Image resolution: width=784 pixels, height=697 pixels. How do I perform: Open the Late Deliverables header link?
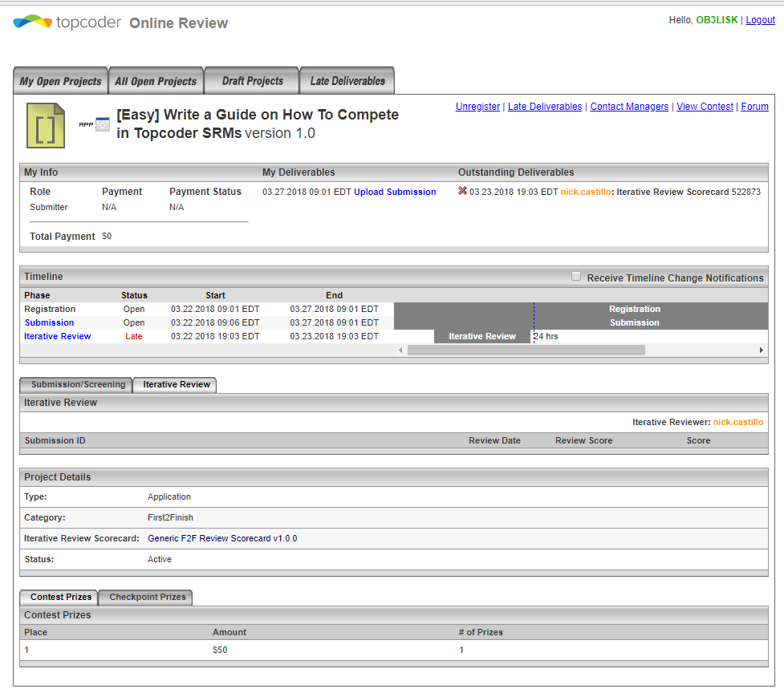click(x=545, y=107)
